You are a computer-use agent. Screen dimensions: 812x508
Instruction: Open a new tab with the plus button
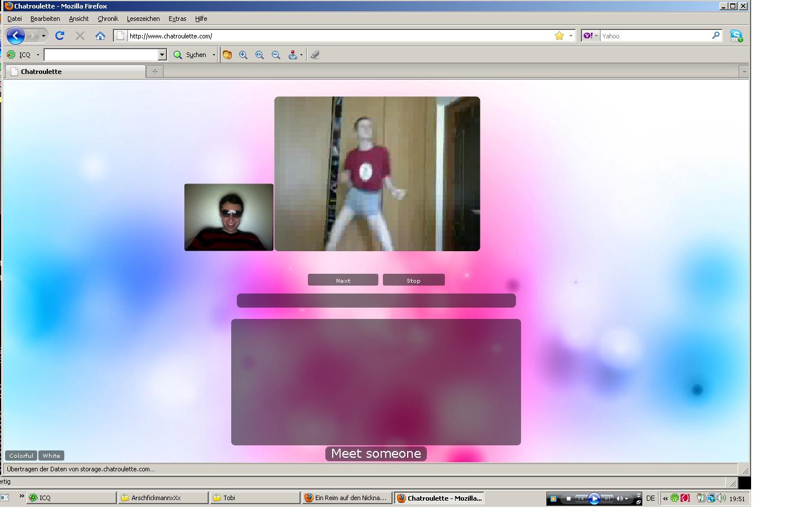point(155,71)
